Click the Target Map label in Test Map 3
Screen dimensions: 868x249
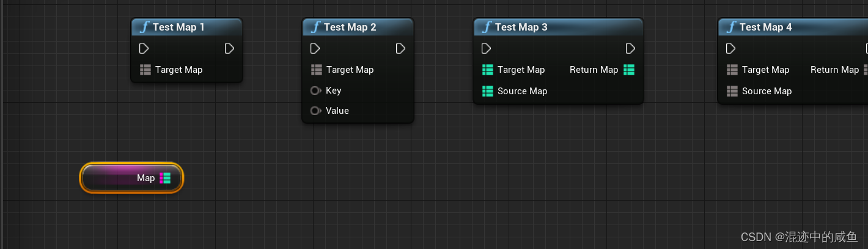tap(521, 70)
